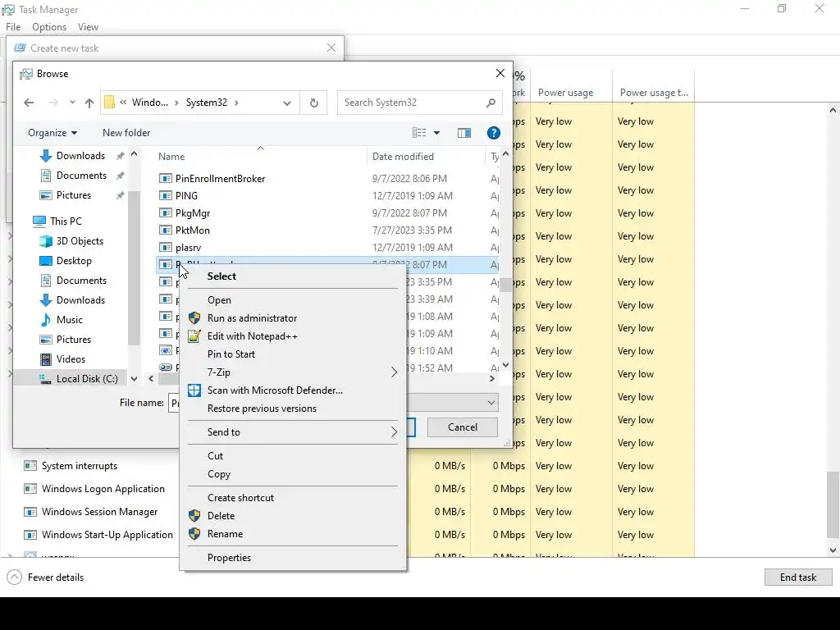
Task: Select Windows Session Manager process
Action: pos(99,512)
